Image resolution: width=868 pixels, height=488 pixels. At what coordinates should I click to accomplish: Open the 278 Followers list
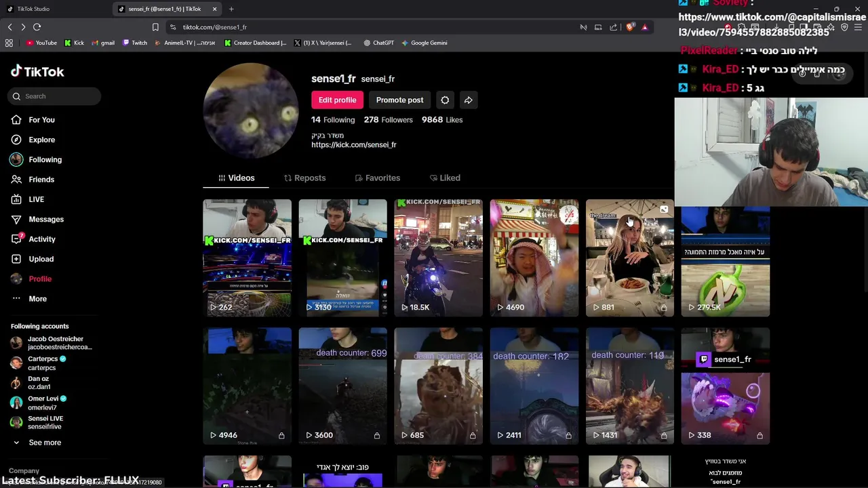388,120
